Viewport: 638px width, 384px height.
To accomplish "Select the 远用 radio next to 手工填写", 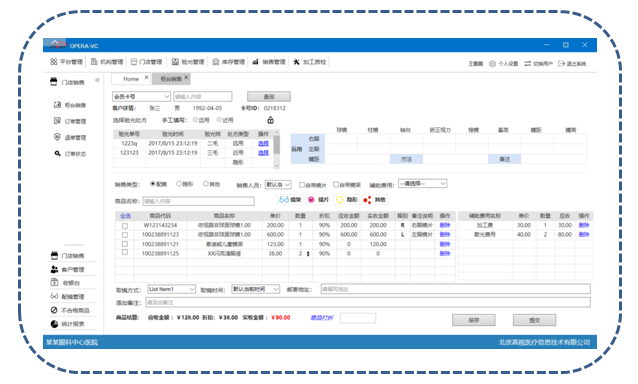I will tap(195, 120).
